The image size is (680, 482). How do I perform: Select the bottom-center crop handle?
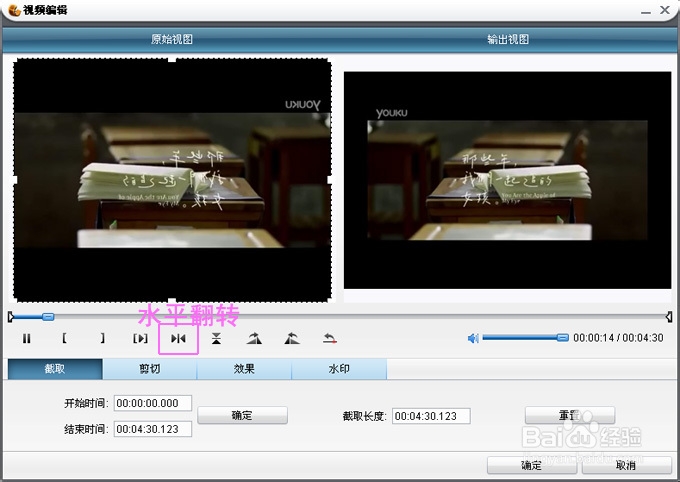coord(172,301)
